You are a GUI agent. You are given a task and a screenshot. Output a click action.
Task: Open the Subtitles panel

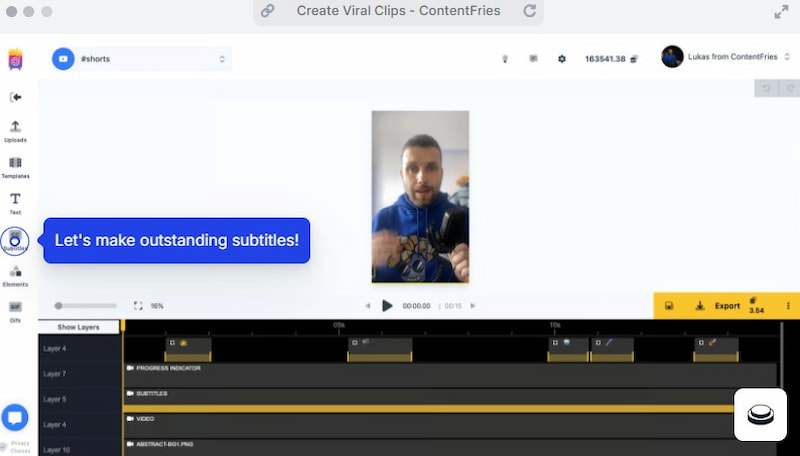(15, 241)
